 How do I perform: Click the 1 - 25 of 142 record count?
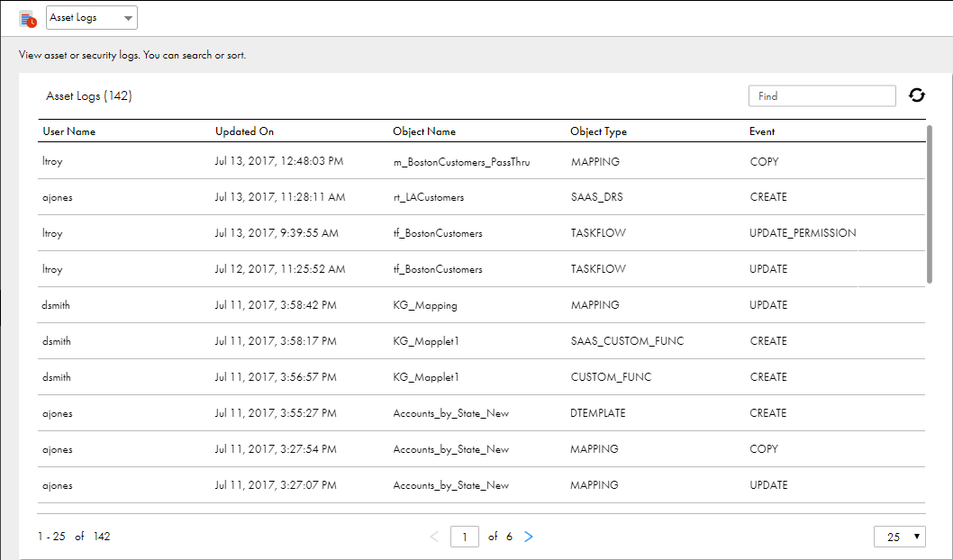(74, 537)
